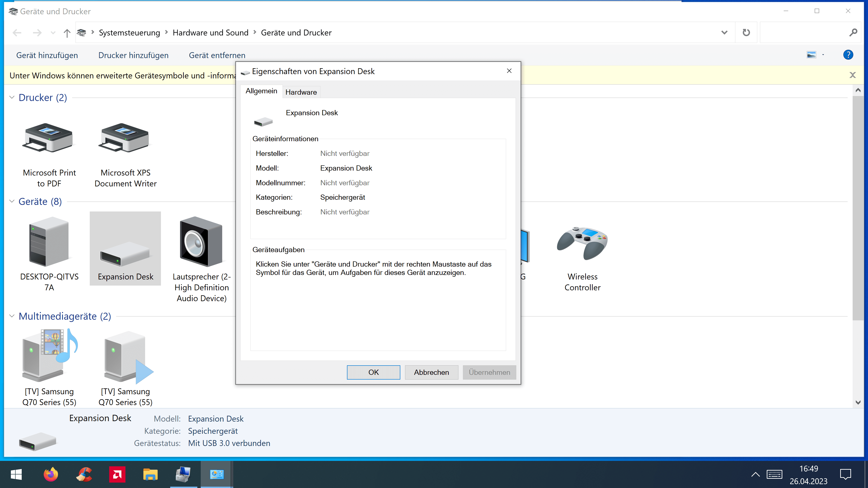Click the search field in the window
This screenshot has height=488, width=868.
[x=804, y=33]
